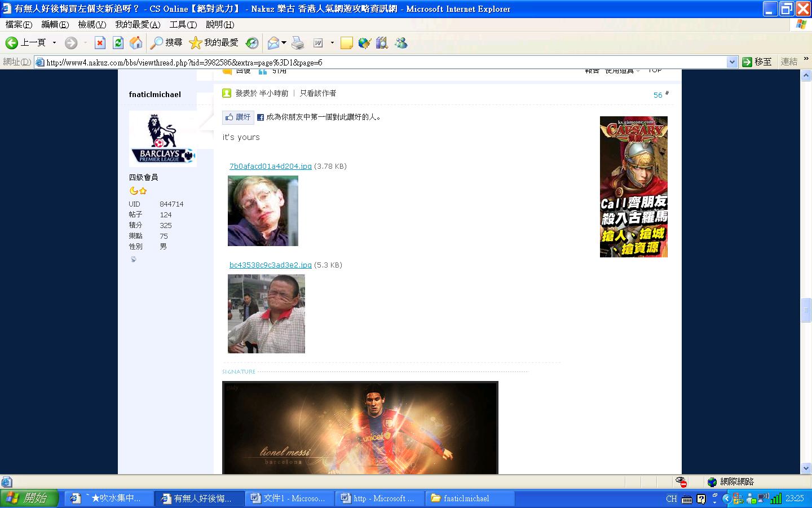Click the popup-blocked icon in status bar
812x508 pixels.
681,482
